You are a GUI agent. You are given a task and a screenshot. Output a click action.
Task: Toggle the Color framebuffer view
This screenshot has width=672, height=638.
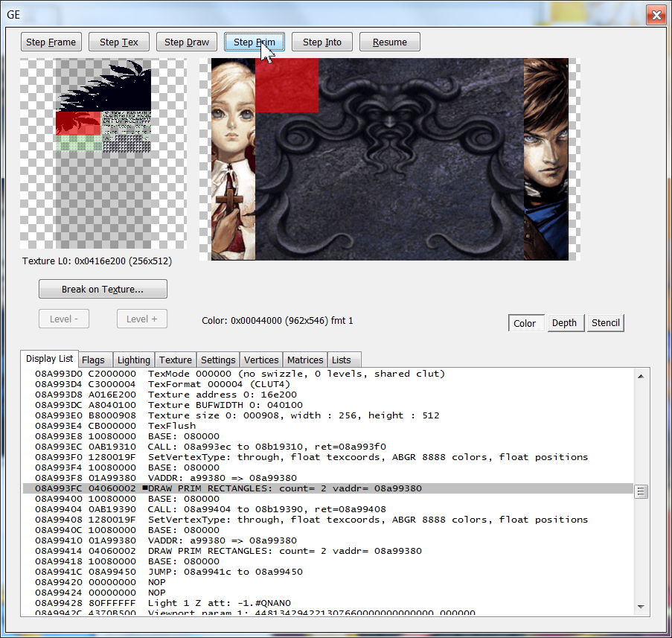525,323
